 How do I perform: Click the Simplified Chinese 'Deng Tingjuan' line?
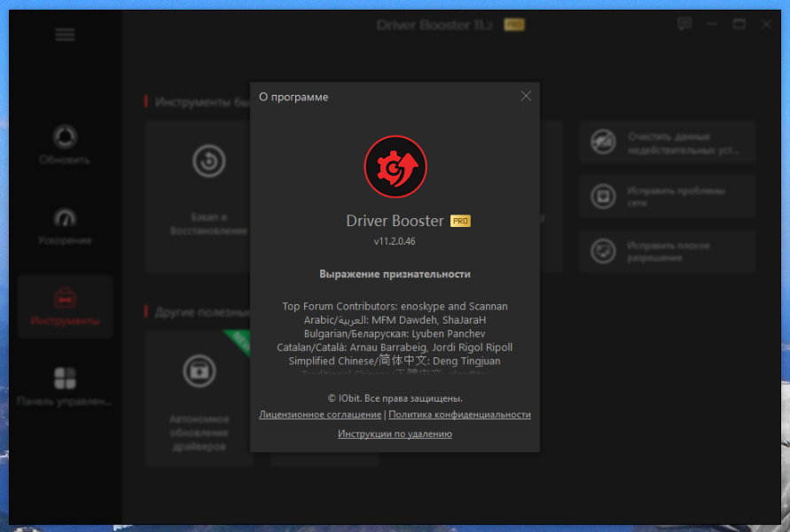395,361
